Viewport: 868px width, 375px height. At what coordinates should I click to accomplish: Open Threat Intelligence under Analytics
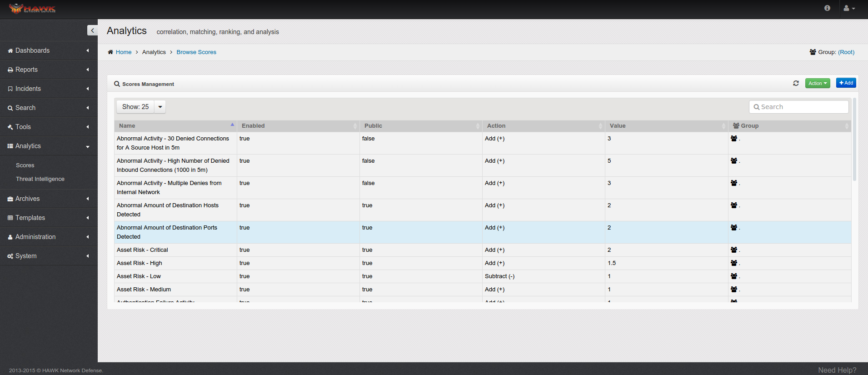click(x=40, y=179)
